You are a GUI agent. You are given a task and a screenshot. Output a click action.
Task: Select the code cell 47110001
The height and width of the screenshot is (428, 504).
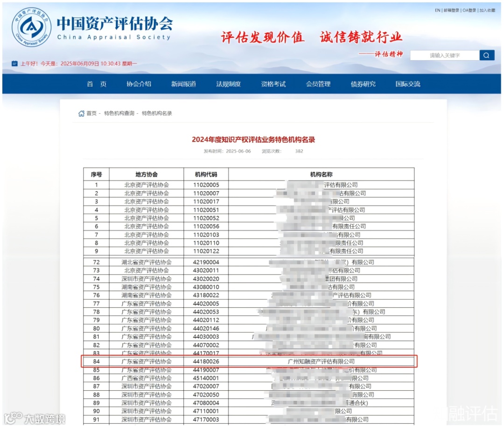coord(206,411)
